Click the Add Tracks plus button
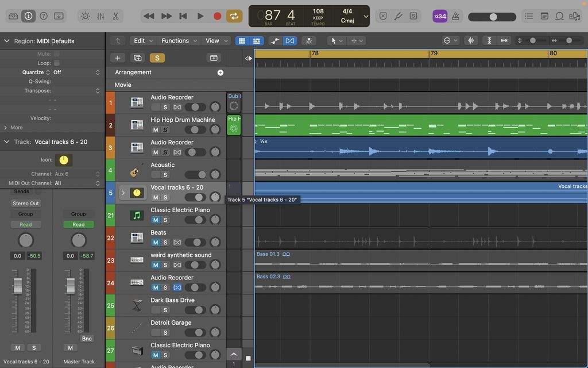 [x=118, y=58]
